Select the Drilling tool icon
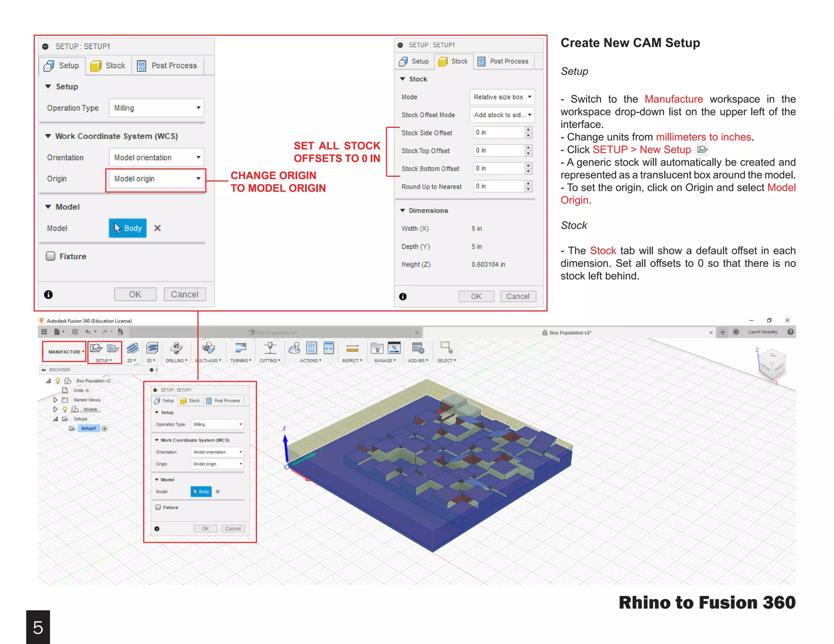834x644 pixels. click(176, 348)
